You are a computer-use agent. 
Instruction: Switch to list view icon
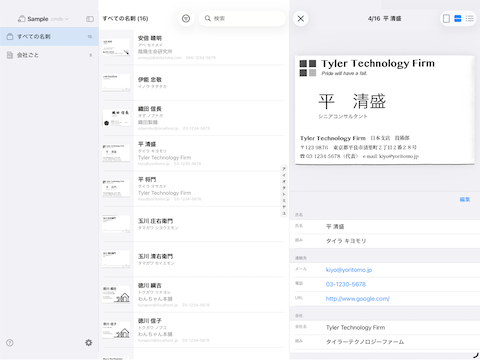point(470,18)
